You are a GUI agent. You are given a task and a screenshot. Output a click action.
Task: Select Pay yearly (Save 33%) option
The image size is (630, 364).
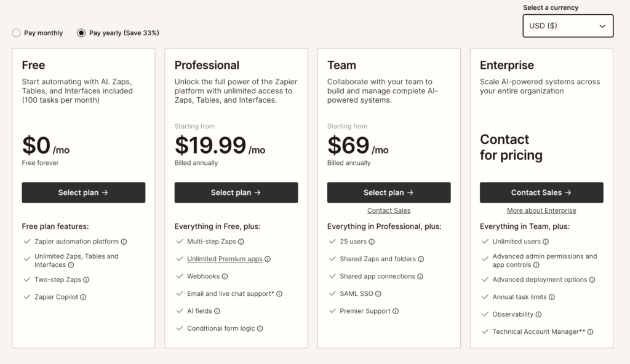click(81, 33)
